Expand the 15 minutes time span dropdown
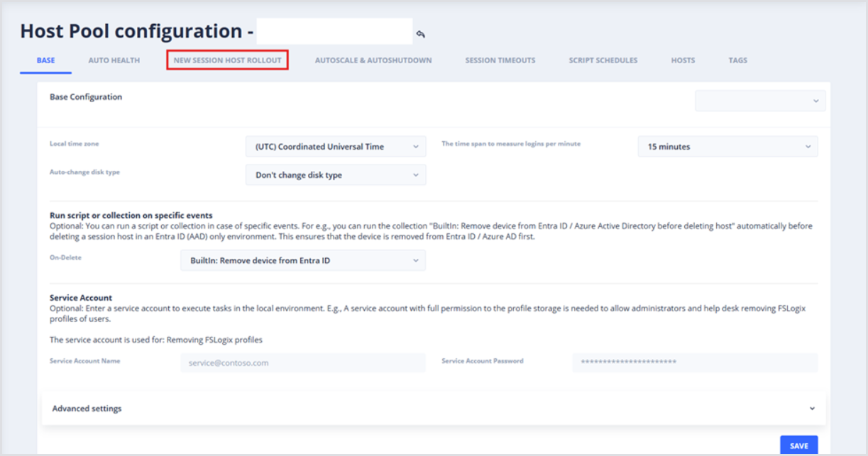This screenshot has height=456, width=868. pos(727,147)
